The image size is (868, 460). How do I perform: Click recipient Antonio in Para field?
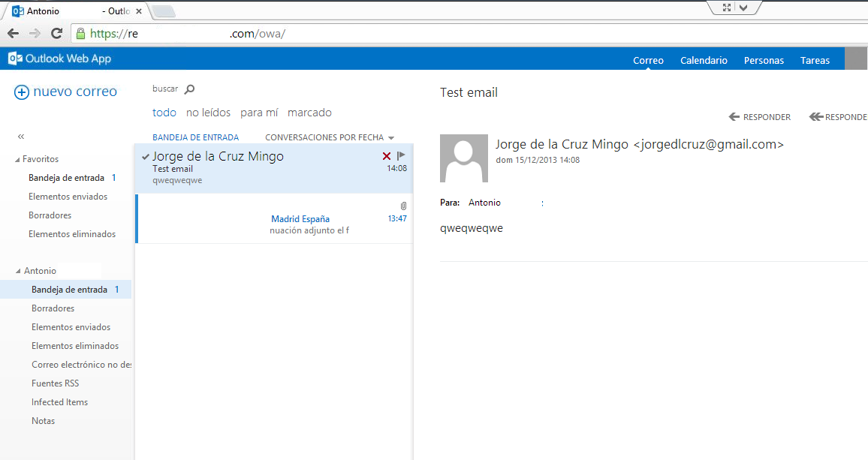click(x=484, y=203)
